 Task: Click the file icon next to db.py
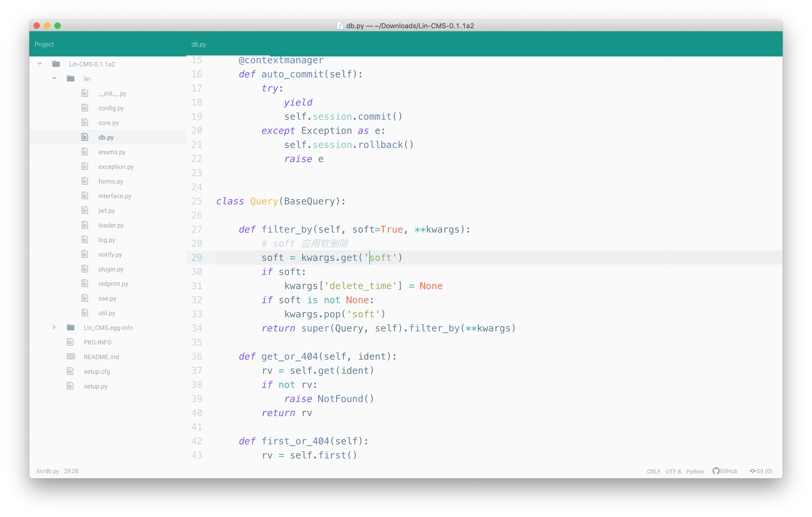pos(84,137)
